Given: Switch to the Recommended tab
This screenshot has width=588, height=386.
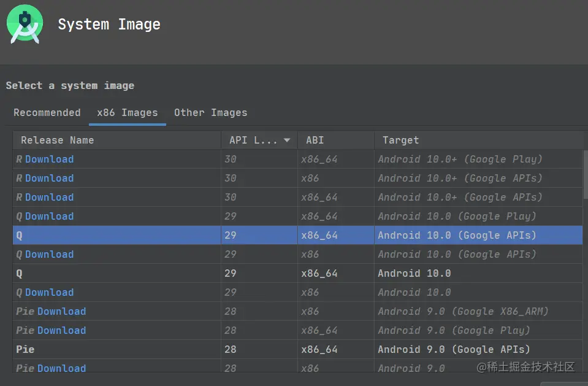Looking at the screenshot, I should coord(47,113).
